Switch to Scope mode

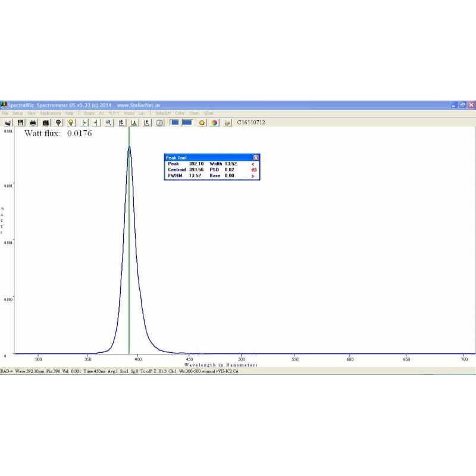coord(89,113)
